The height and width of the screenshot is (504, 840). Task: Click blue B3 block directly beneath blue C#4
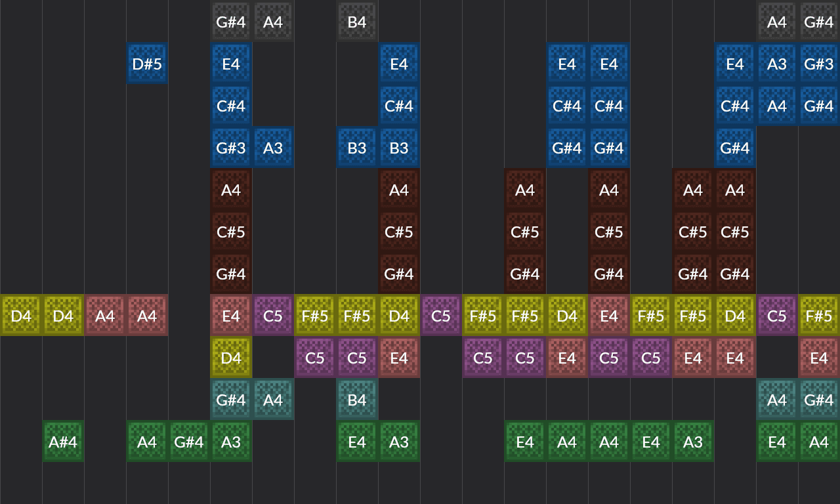click(399, 148)
